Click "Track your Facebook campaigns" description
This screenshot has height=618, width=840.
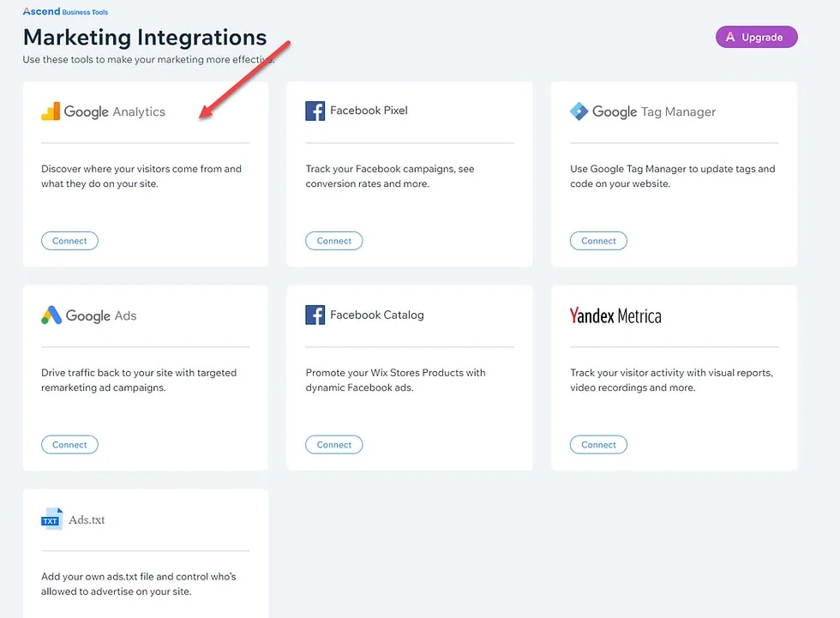click(390, 177)
